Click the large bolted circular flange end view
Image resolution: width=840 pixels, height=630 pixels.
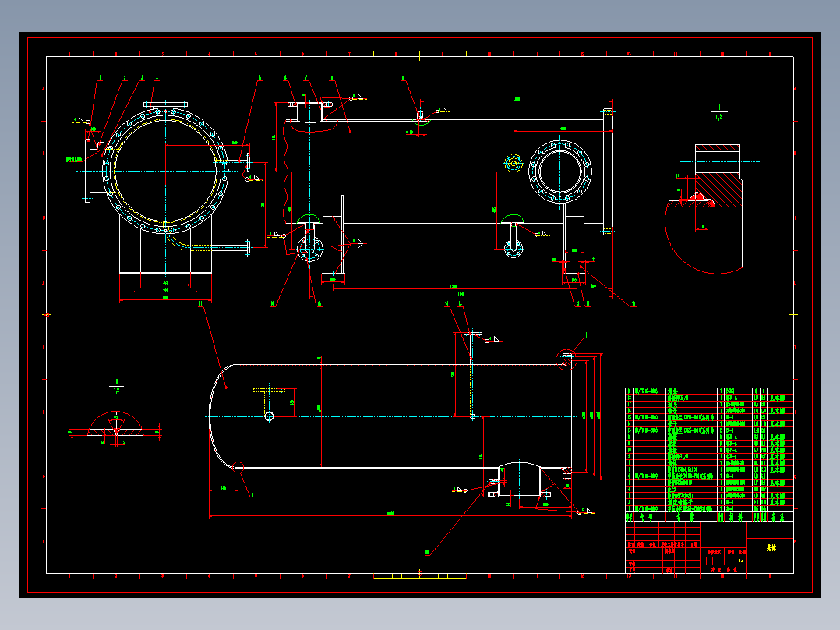[165, 171]
